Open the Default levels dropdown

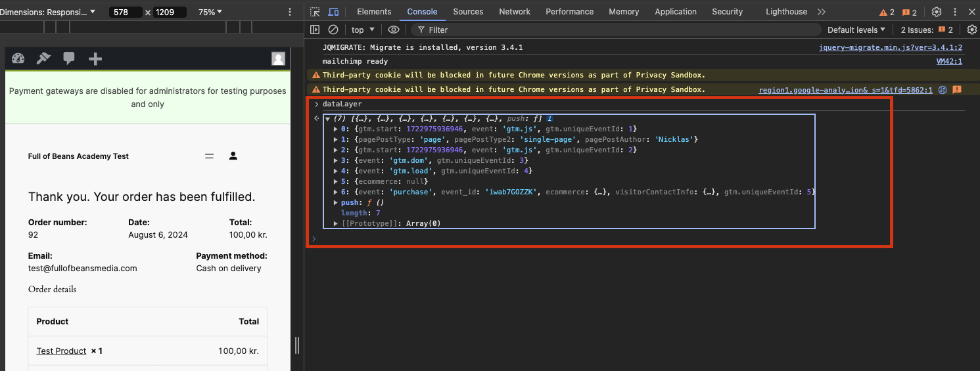click(856, 30)
